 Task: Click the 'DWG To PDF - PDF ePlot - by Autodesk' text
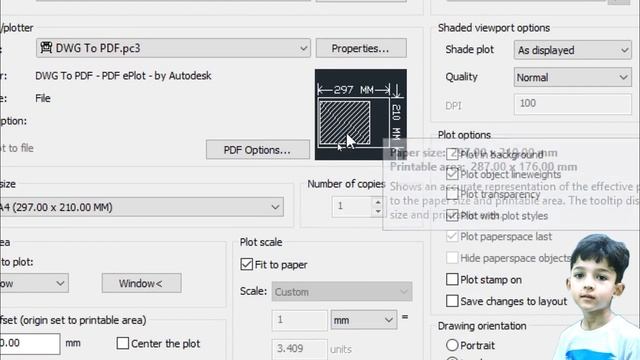[123, 76]
